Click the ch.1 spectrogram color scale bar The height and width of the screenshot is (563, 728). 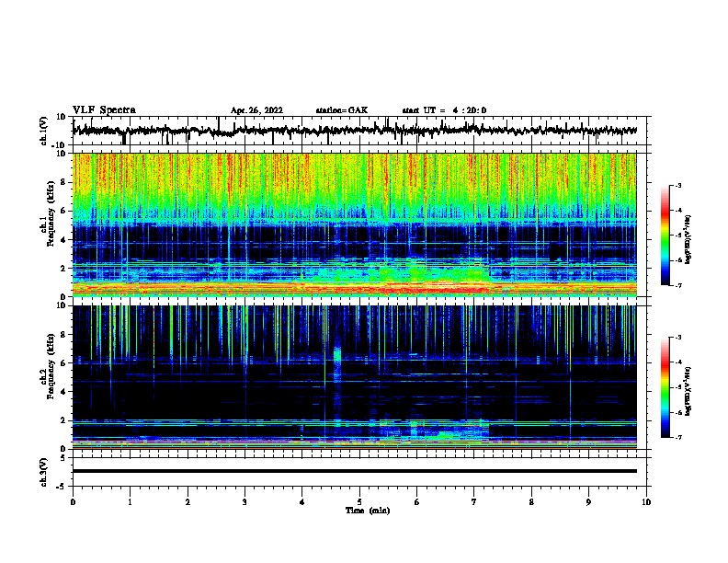(665, 236)
